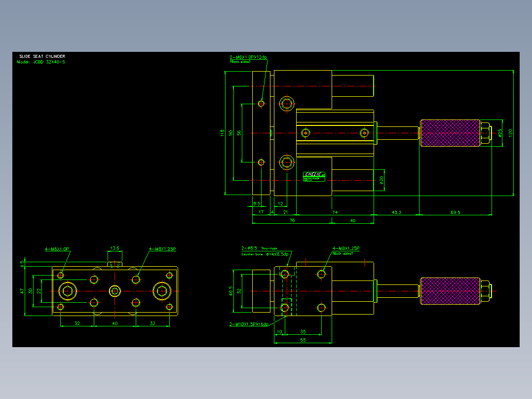The image size is (532, 399).
Task: Click the 'Both sides' note under 2-M6X1.0PX12dp
Action: pyautogui.click(x=240, y=62)
